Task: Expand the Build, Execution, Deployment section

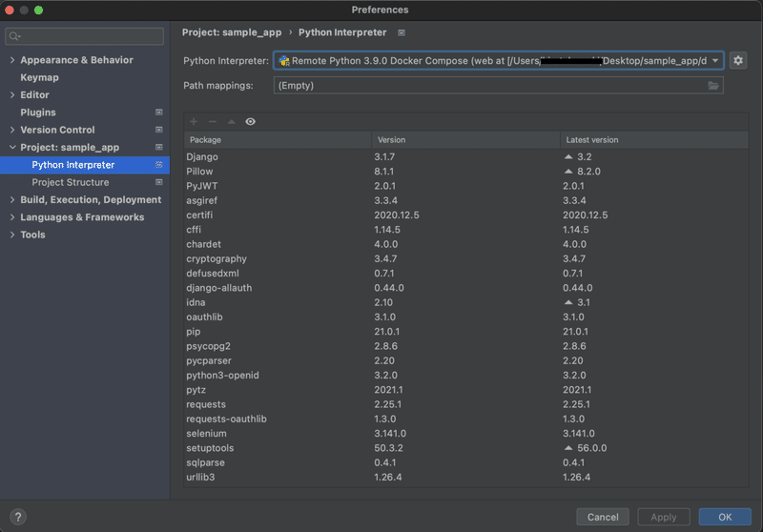Action: (x=11, y=200)
